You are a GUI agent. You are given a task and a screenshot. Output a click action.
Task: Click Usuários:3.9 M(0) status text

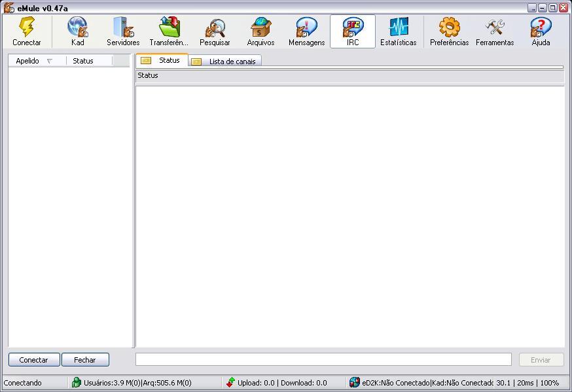[x=113, y=383]
